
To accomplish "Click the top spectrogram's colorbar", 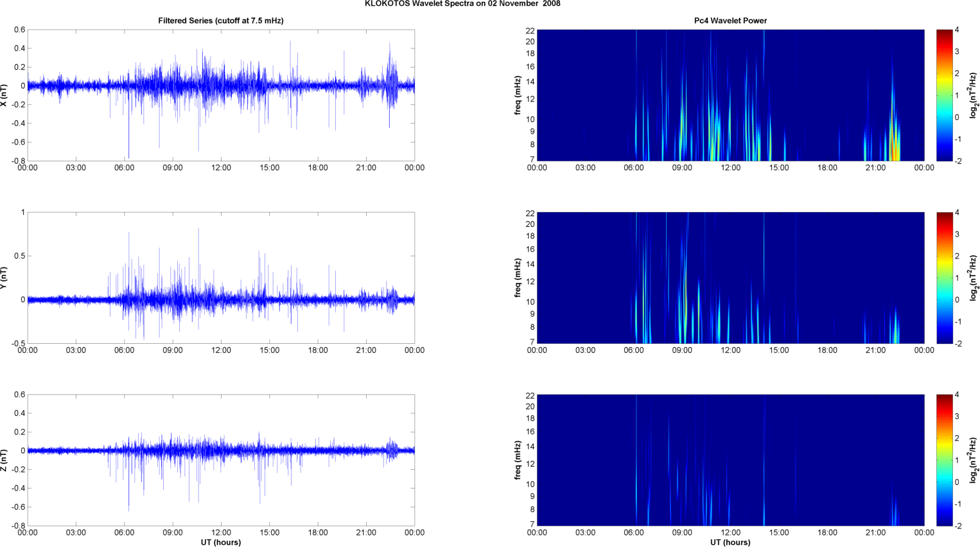I will (944, 95).
